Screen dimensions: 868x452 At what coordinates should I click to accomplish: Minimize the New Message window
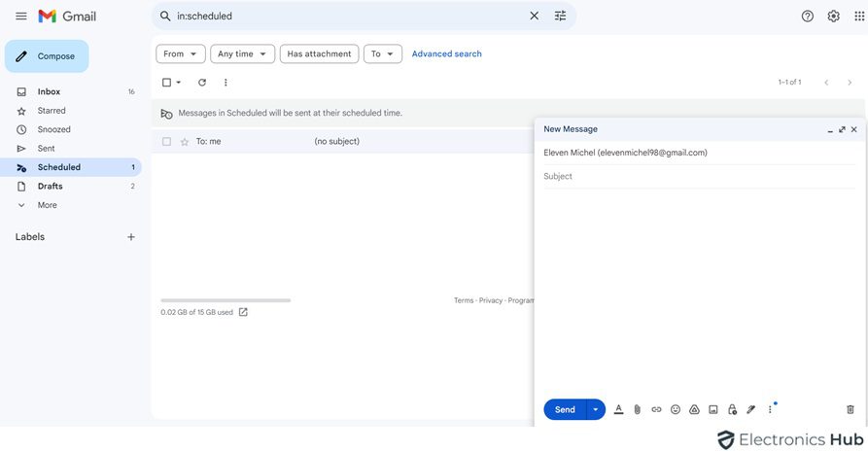[830, 129]
